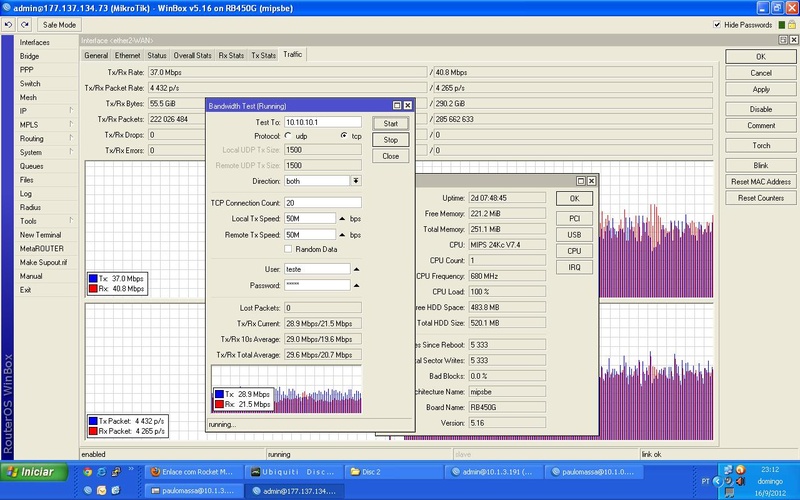Collapse Local Tx Speed arrow
Image resolution: width=800 pixels, height=500 pixels.
(x=342, y=218)
